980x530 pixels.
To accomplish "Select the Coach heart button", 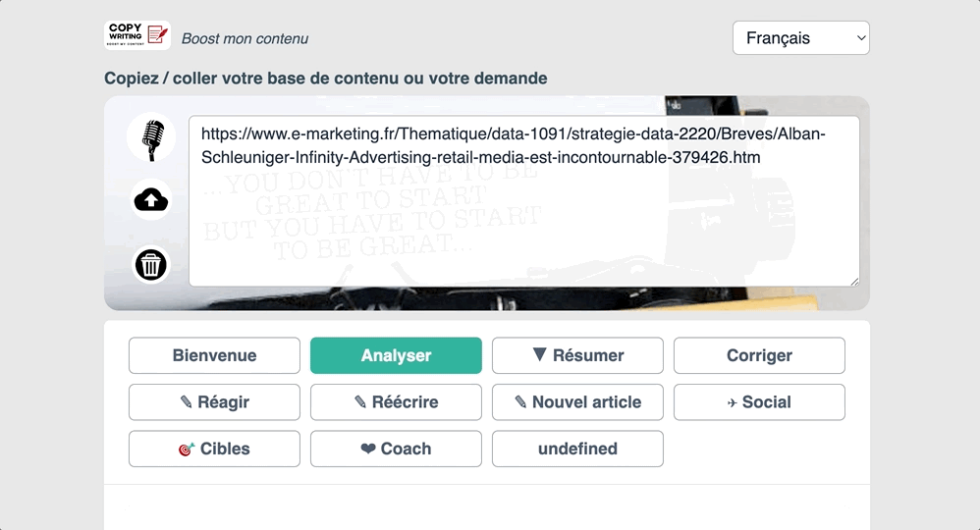I will point(396,449).
